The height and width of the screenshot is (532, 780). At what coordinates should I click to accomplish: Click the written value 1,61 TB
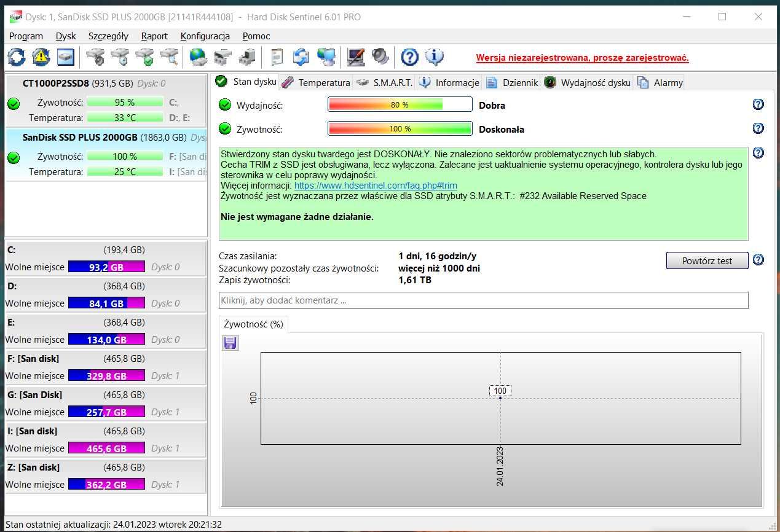coord(415,280)
